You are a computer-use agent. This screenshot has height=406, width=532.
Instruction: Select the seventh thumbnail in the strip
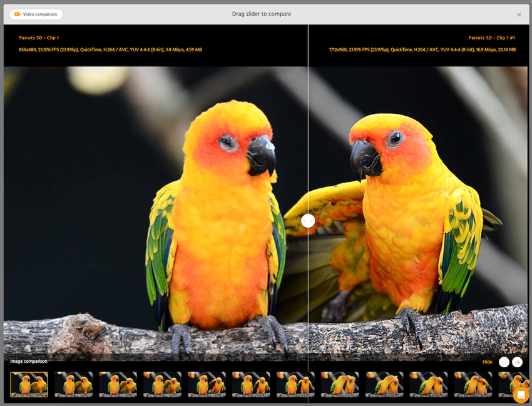295,385
